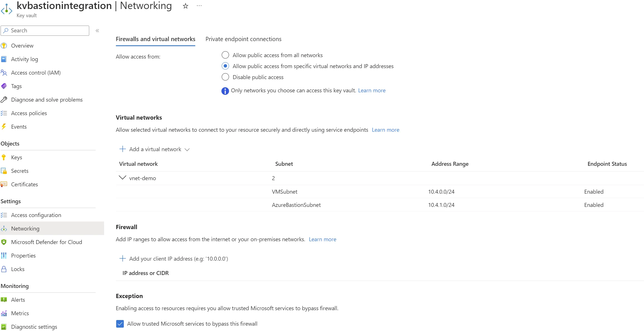Viewport: 644px width, 331px height.
Task: Click the Properties icon
Action: point(4,256)
